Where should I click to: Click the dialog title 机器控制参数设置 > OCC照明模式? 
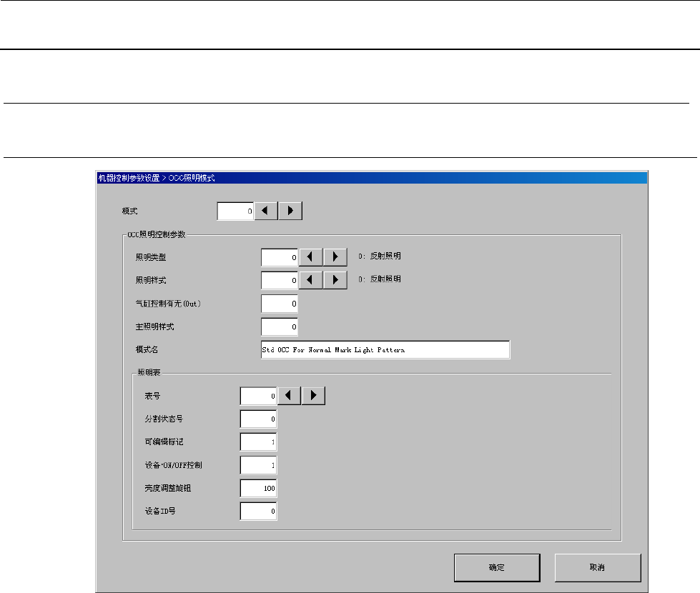click(157, 178)
